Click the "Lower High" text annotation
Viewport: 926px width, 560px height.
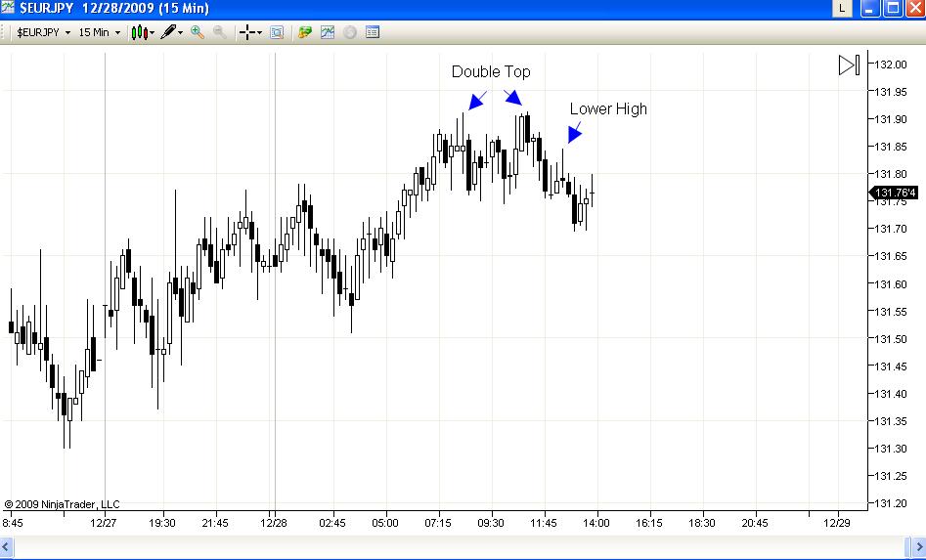[608, 109]
